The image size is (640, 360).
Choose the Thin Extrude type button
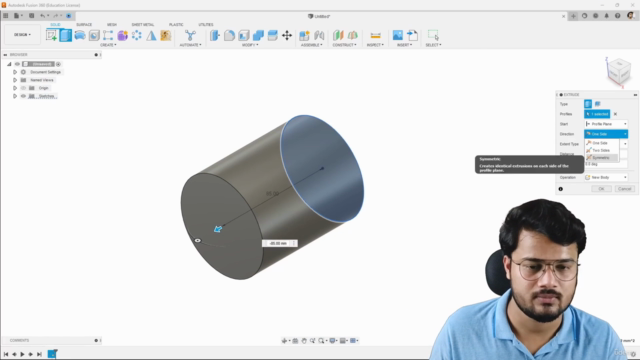[598, 104]
